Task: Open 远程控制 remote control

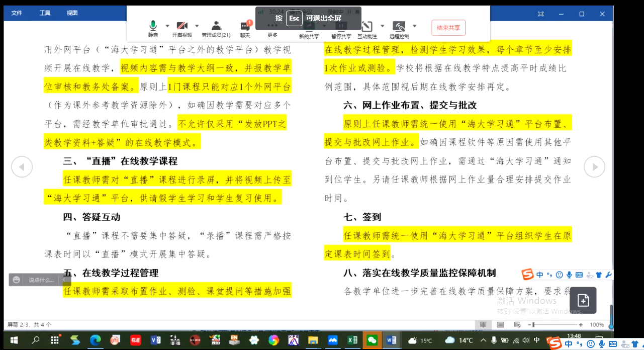Action: pos(399,30)
